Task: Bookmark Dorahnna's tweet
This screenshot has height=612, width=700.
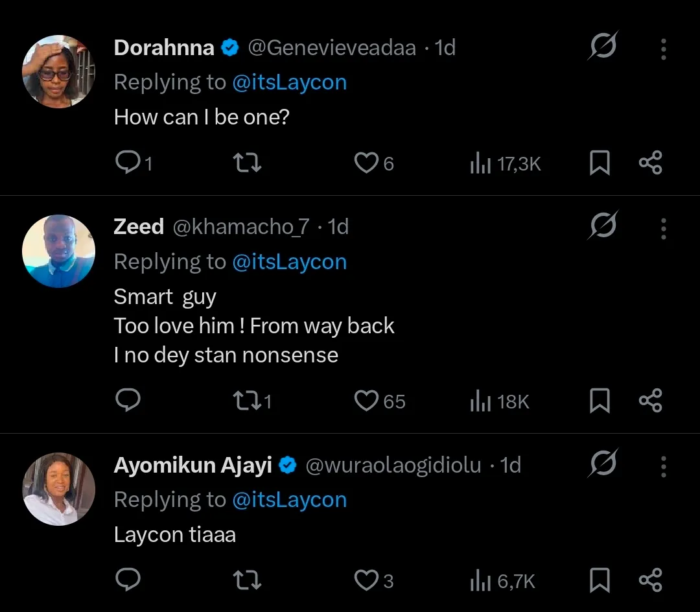Action: [x=600, y=163]
